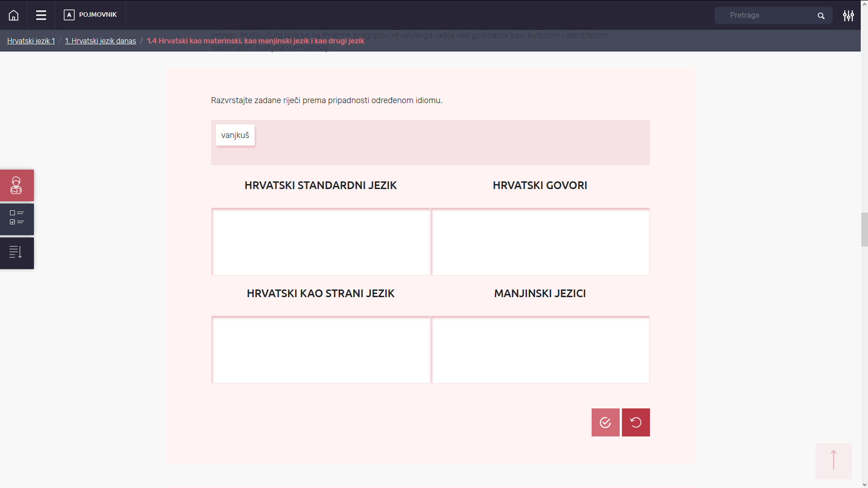Open the Hrvatski jezik 1 breadcrumb link
Image resolution: width=868 pixels, height=488 pixels.
pyautogui.click(x=31, y=41)
